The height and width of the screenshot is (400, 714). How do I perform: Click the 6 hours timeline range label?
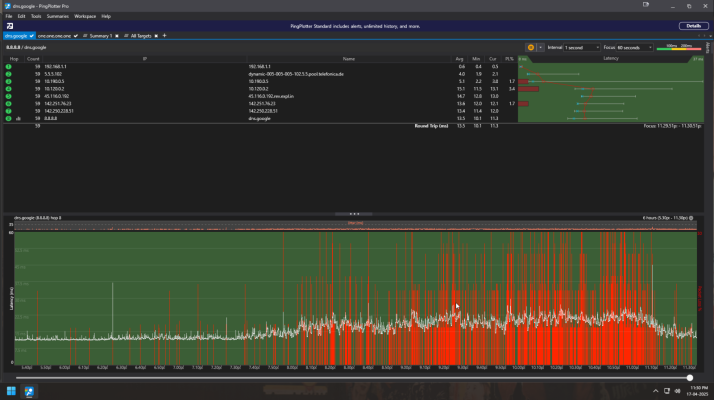(665, 218)
